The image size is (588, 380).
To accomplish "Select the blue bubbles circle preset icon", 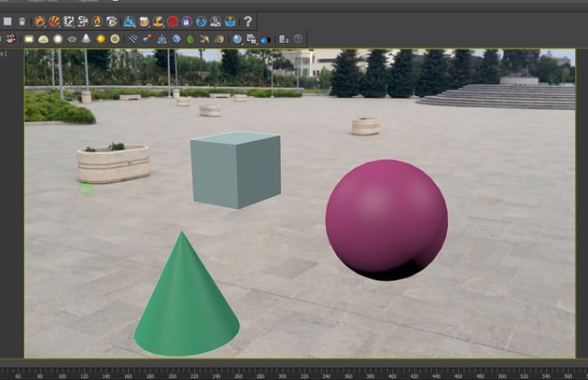I will click(x=202, y=21).
